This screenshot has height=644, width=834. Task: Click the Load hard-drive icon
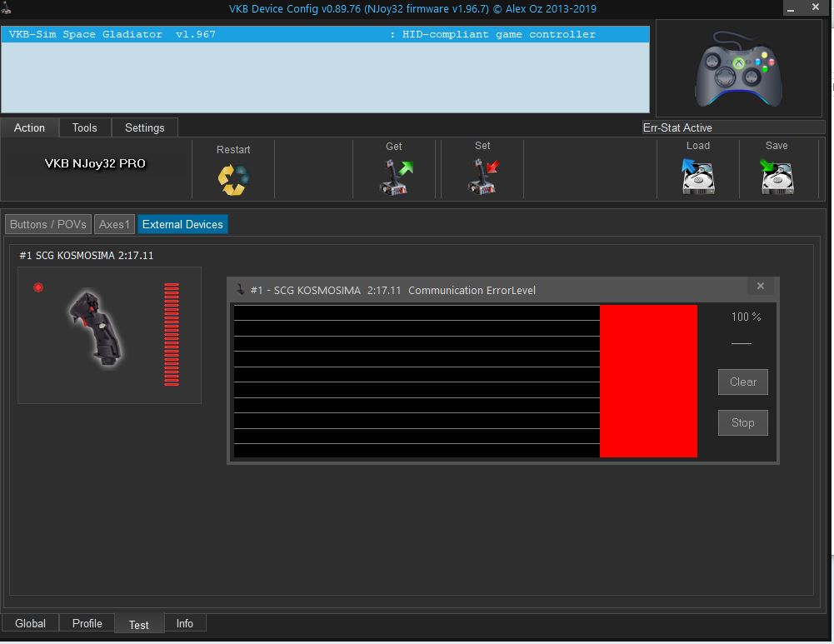coord(697,177)
